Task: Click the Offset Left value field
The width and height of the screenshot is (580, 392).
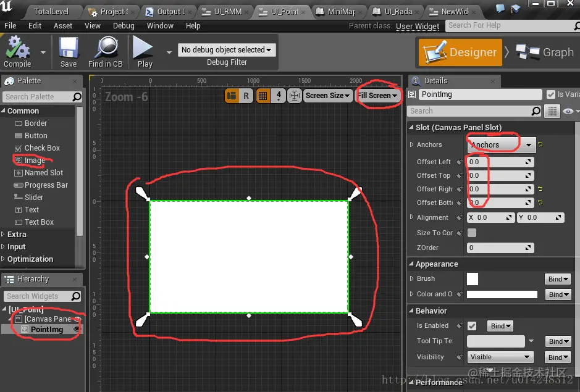Action: 500,162
